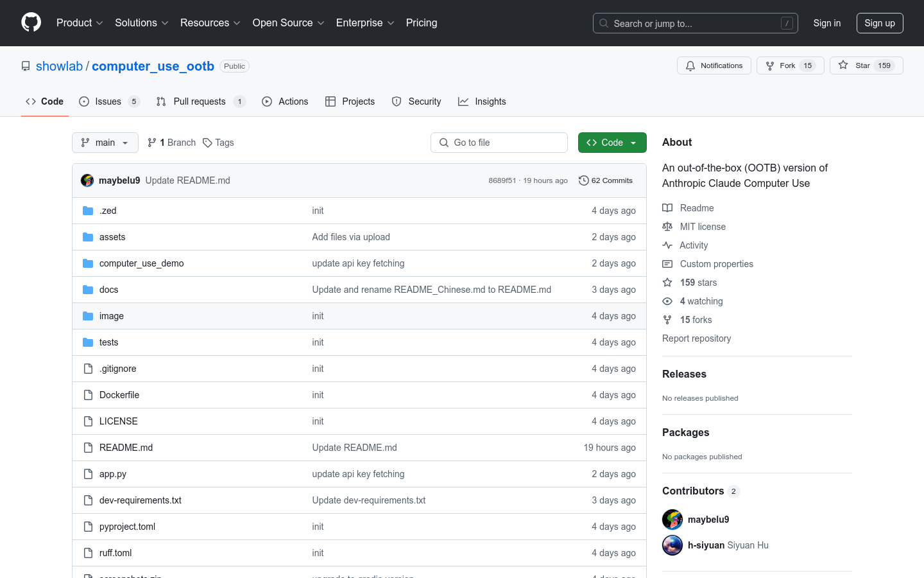Click the .gitignore file icon
Viewport: 924px width, 578px height.
[x=88, y=369]
